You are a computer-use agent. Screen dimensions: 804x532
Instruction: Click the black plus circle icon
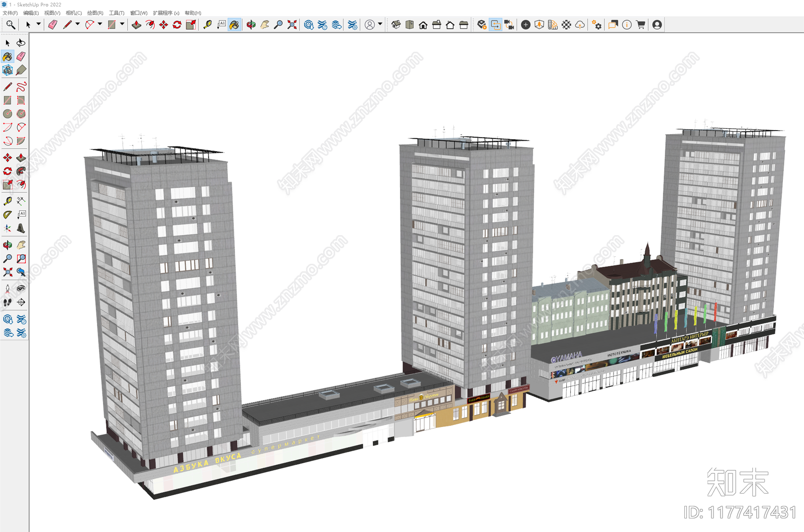[x=526, y=25]
